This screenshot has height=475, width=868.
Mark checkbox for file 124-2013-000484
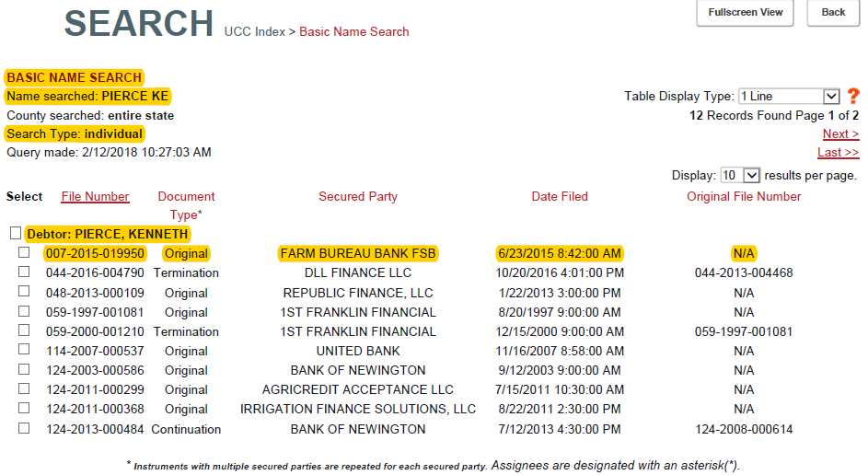coord(24,428)
